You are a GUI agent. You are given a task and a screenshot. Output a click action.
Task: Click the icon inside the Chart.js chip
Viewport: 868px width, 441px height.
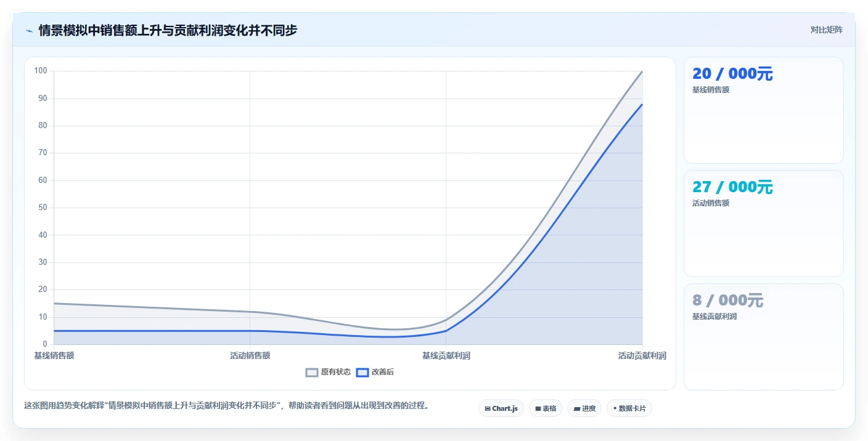488,408
